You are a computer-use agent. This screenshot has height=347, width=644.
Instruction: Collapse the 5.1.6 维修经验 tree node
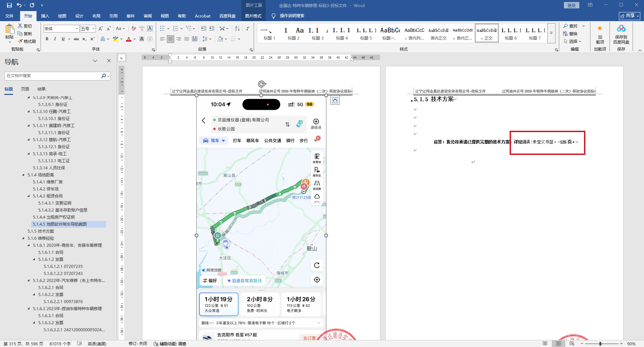coord(23,238)
